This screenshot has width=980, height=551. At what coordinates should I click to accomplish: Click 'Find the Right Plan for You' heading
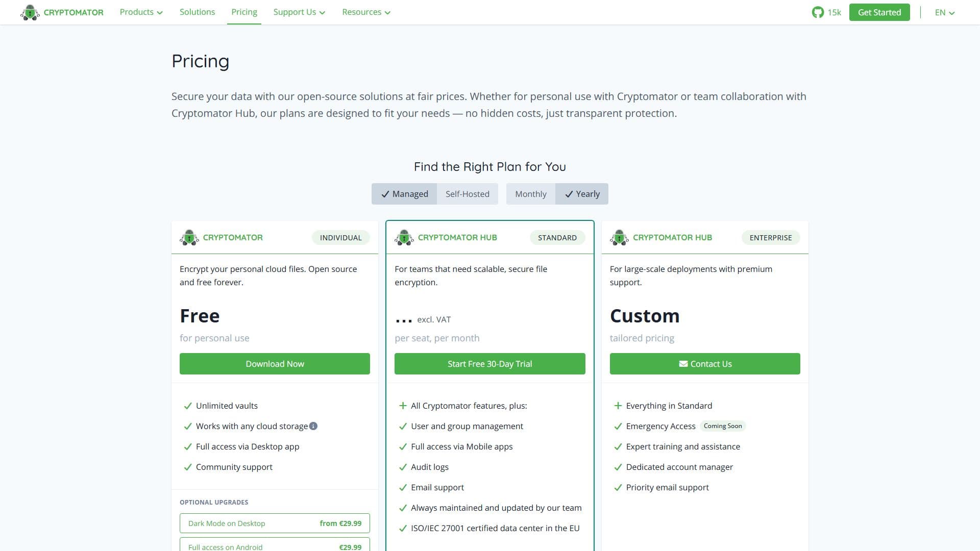(490, 167)
